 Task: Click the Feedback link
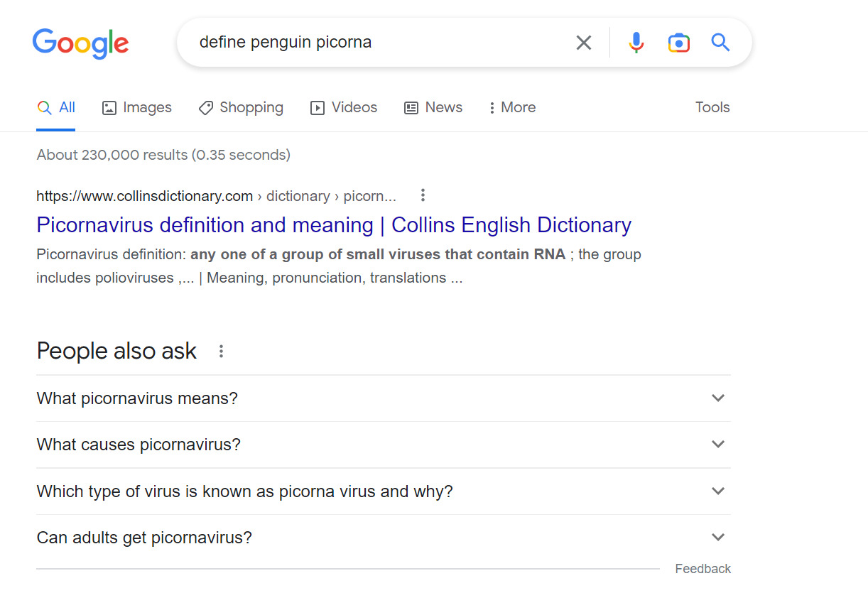coord(702,569)
